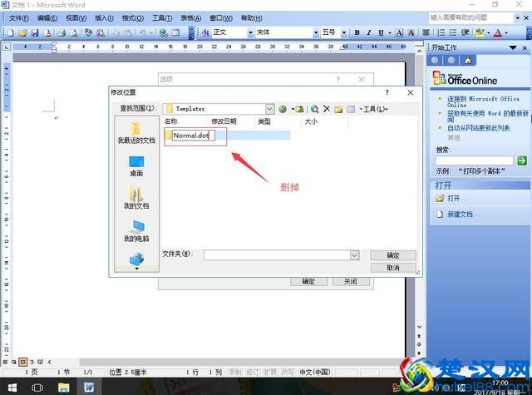Click the Open folder icon in the standard toolbar
532x395 pixels.
coord(22,32)
